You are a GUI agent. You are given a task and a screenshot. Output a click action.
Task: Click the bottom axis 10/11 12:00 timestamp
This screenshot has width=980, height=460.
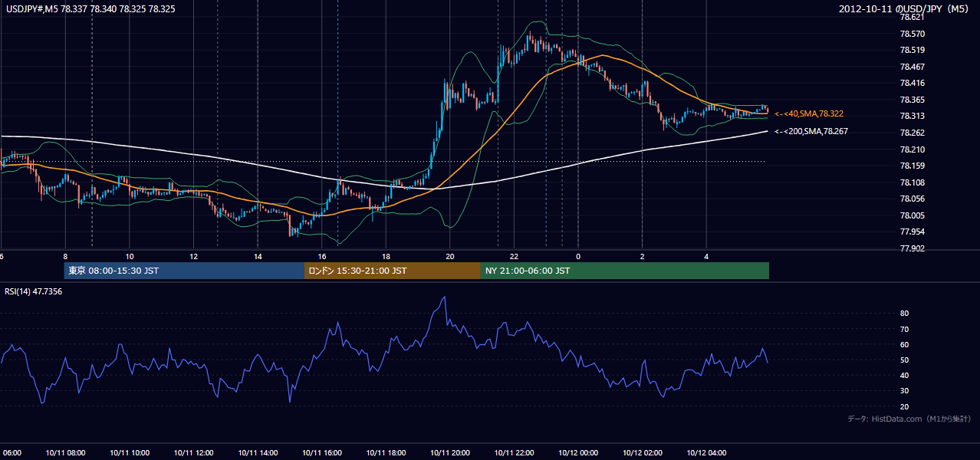194,452
